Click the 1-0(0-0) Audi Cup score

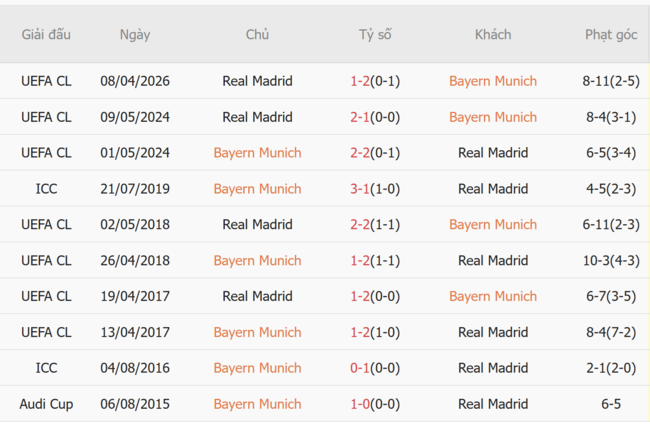pyautogui.click(x=375, y=405)
